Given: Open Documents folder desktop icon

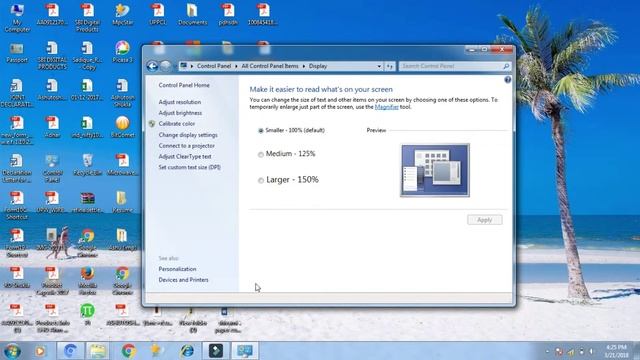Looking at the screenshot, I should coord(192,14).
